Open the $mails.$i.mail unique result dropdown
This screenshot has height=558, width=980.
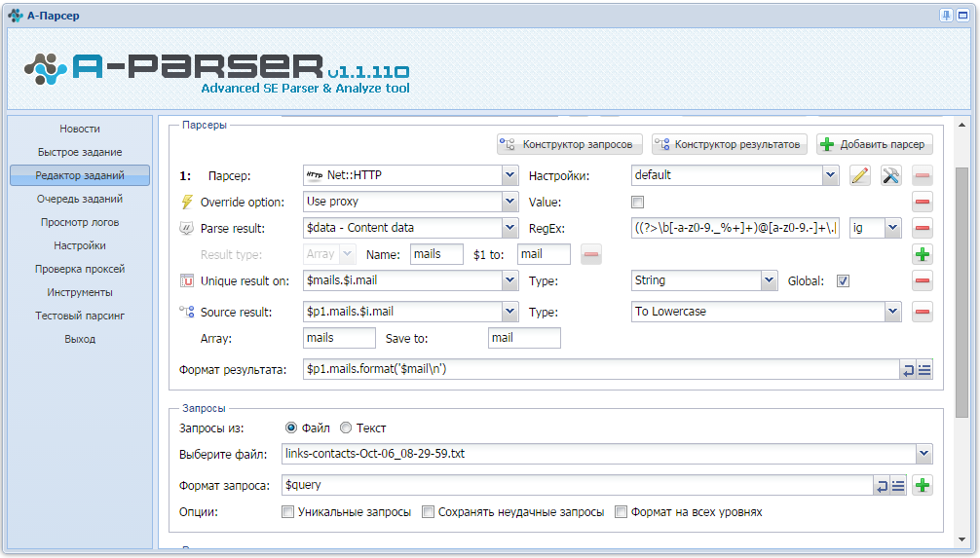pyautogui.click(x=510, y=280)
